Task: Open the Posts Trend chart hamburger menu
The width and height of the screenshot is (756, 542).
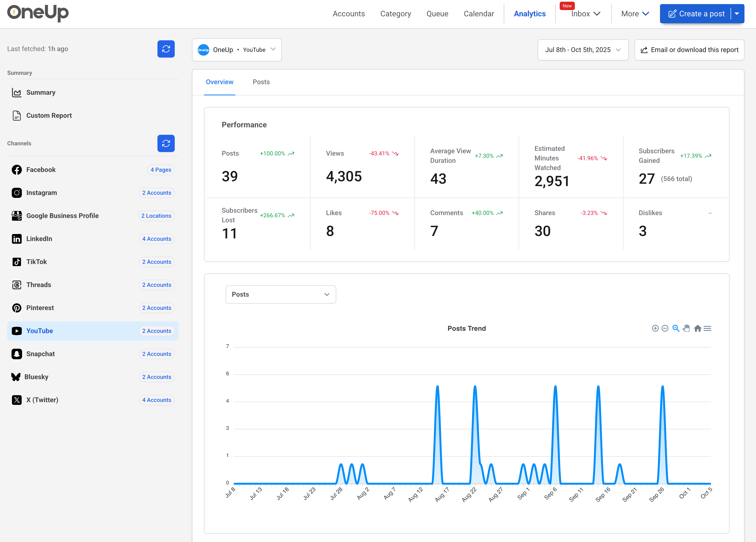Action: pos(708,328)
